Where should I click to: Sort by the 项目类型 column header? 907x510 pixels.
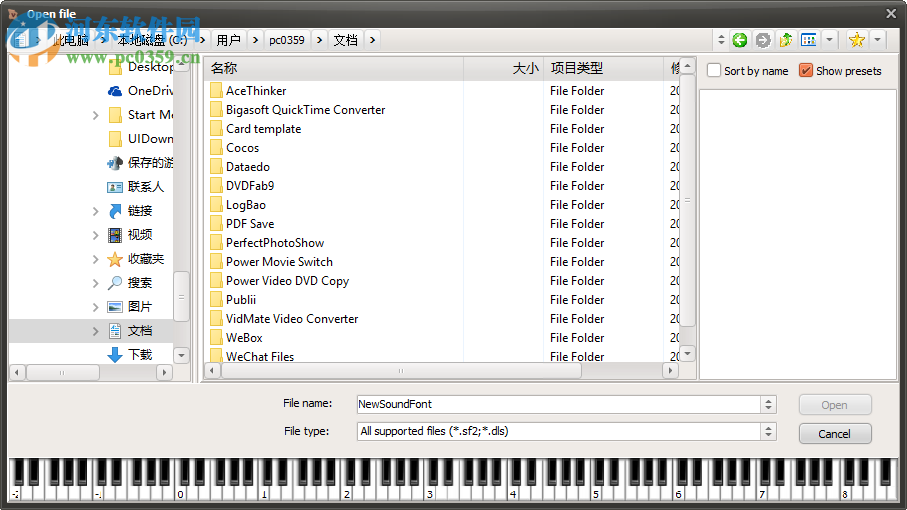[x=603, y=68]
